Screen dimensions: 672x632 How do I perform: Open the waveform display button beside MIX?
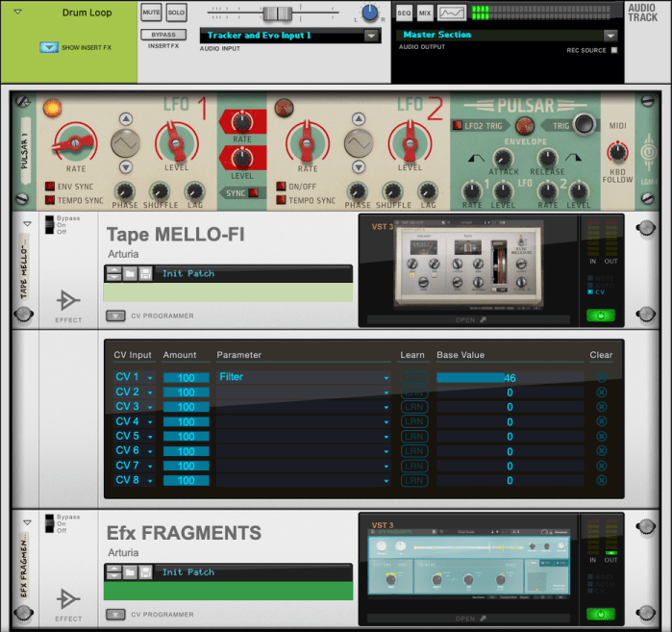coord(452,13)
